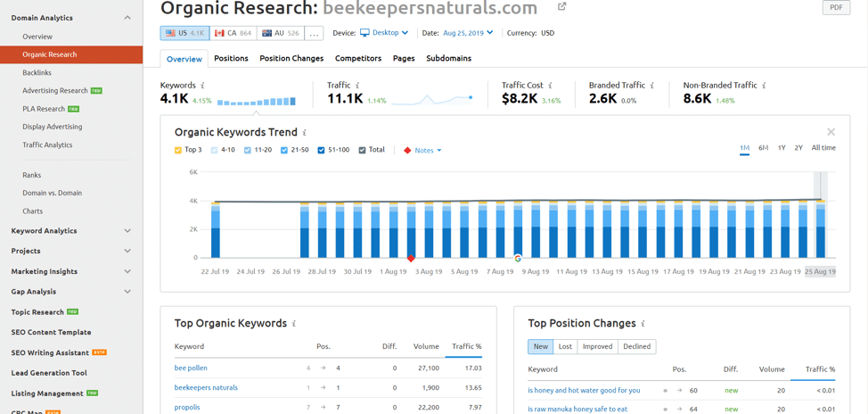
Task: Click info icon next to Organic Keywords Trend
Action: click(x=305, y=132)
